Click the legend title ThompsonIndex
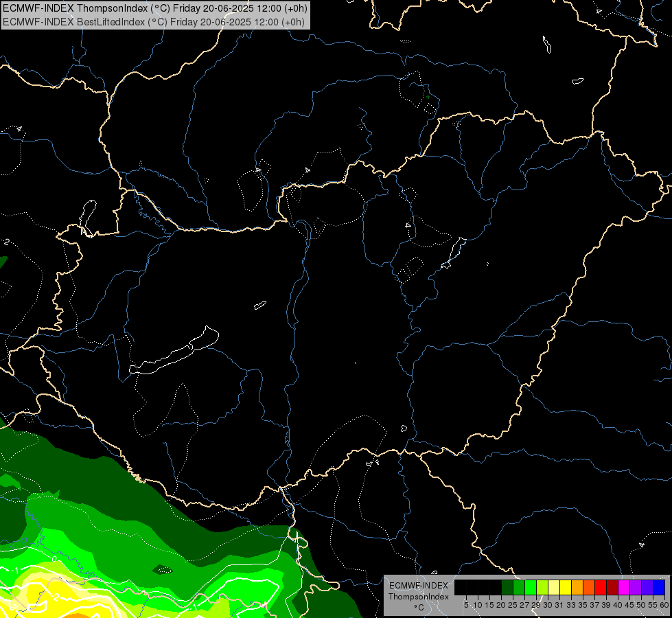This screenshot has width=672, height=618. (419, 597)
